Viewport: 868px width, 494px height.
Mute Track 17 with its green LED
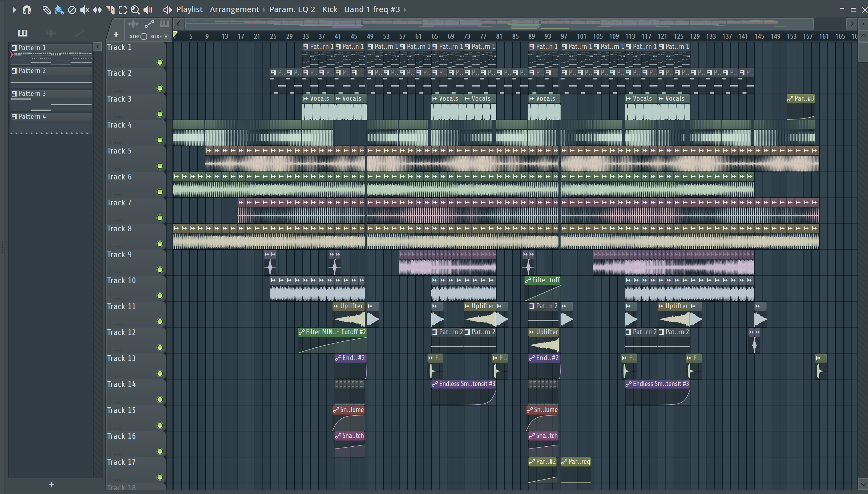160,477
